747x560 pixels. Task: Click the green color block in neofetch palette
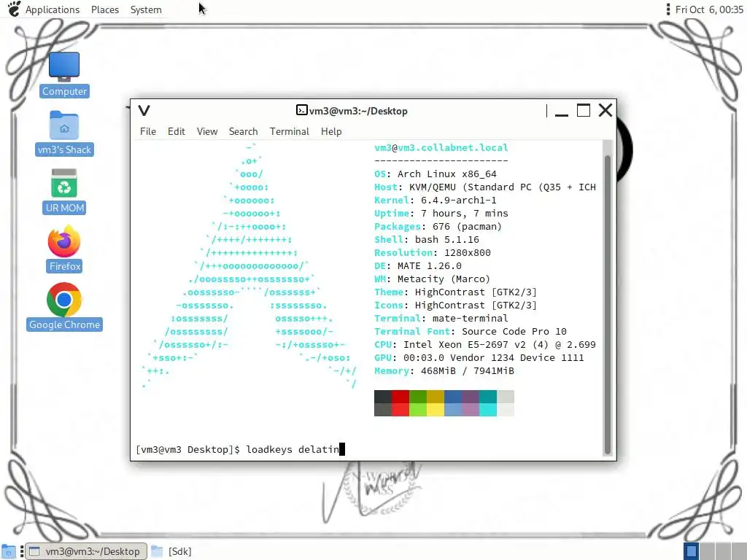418,402
